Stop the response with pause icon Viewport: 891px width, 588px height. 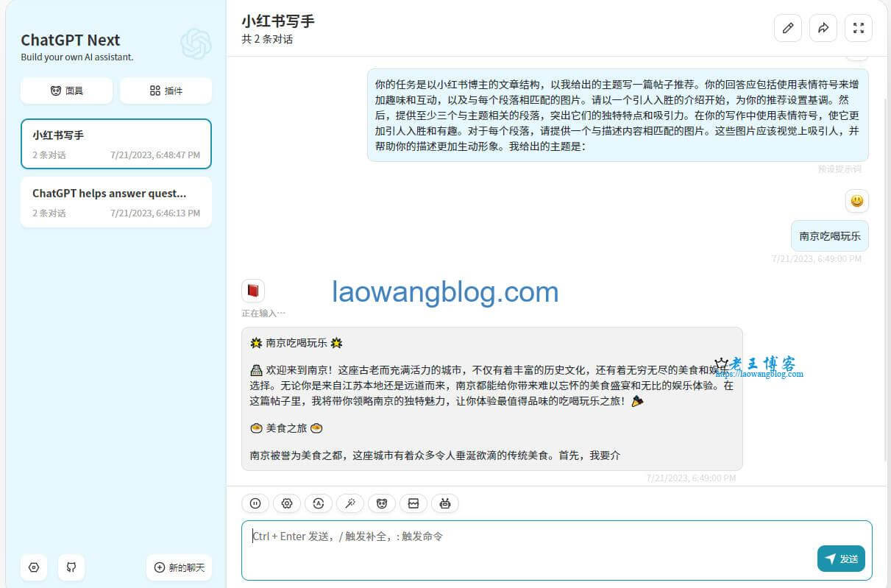pyautogui.click(x=255, y=503)
